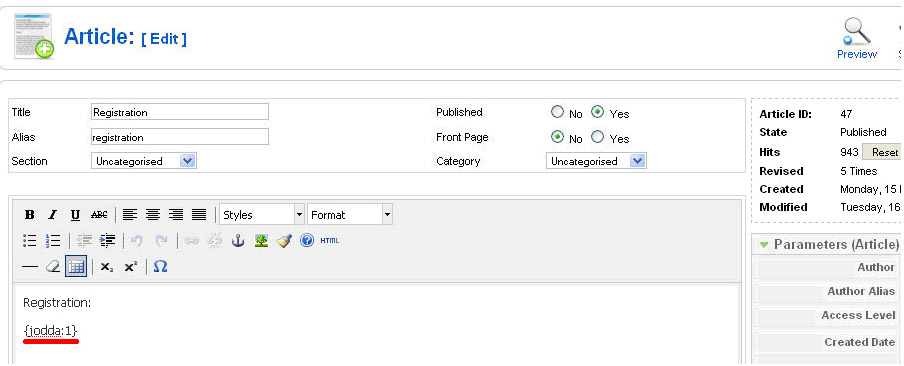Set Front Page to Yes

(598, 137)
